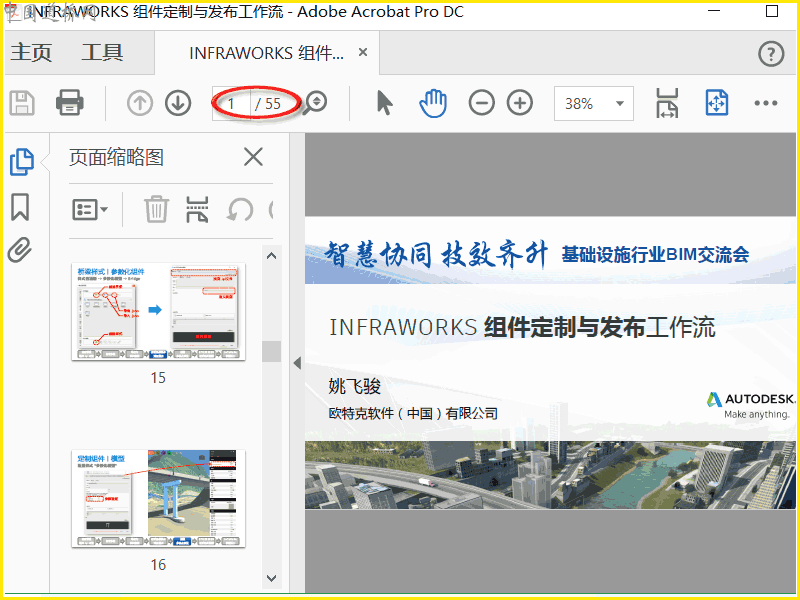Click the author name 姚飞骏

(355, 386)
